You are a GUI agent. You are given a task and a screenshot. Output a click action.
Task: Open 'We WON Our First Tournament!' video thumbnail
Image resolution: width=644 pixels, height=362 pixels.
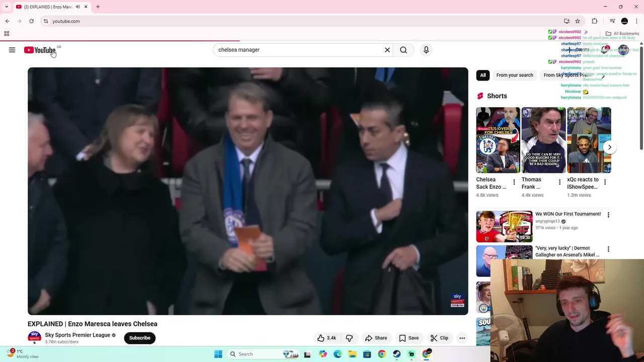[x=504, y=226]
